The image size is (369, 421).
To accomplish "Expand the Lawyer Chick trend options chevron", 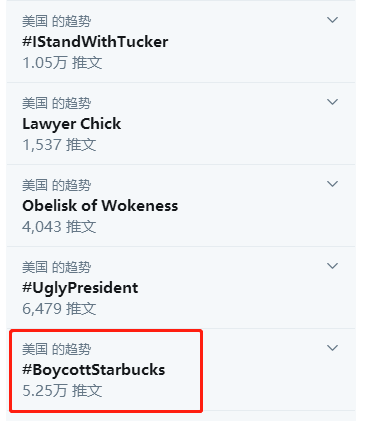I will (332, 102).
